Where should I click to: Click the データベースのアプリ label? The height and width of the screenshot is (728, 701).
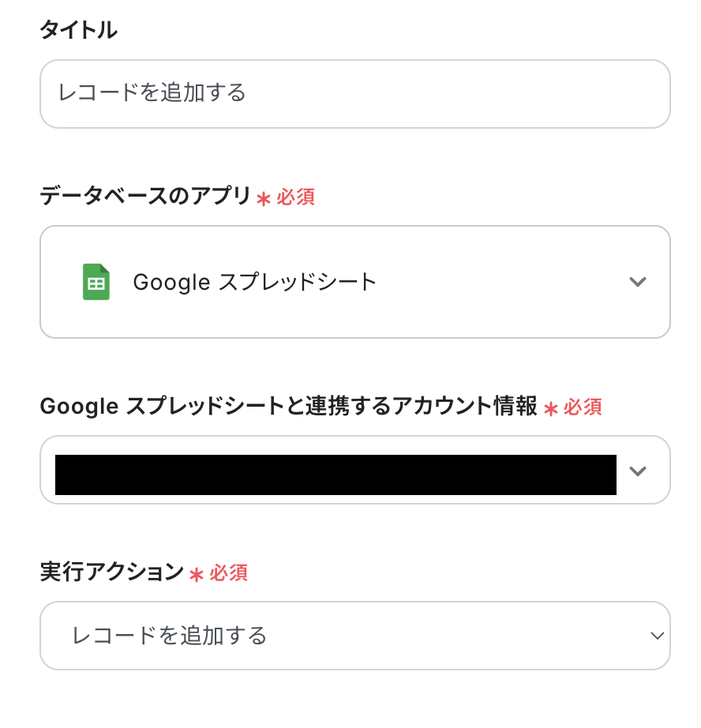point(145,197)
